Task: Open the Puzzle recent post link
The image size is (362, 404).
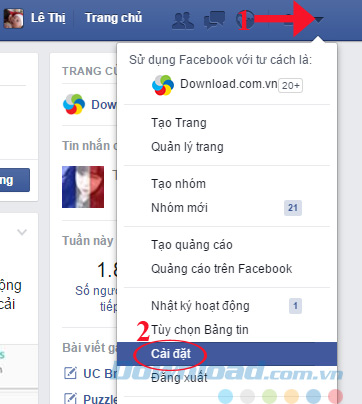Action: point(100,399)
